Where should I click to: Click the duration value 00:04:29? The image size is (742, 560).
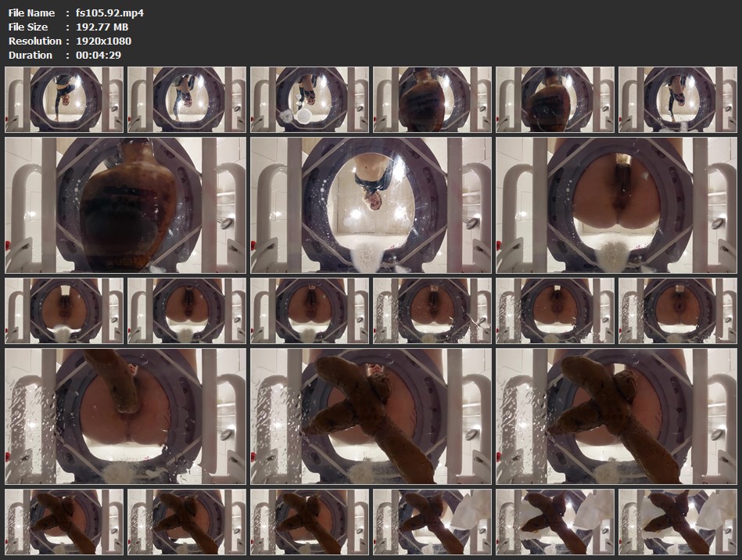click(x=99, y=56)
